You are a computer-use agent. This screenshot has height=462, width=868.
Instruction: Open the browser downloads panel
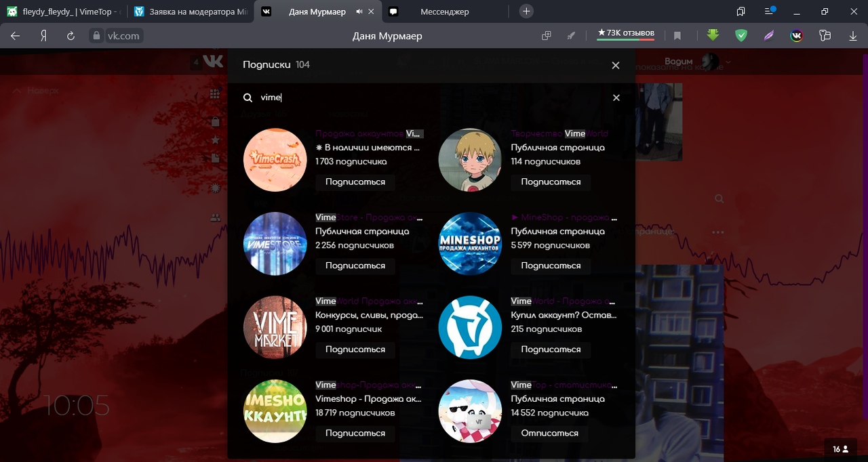(852, 36)
